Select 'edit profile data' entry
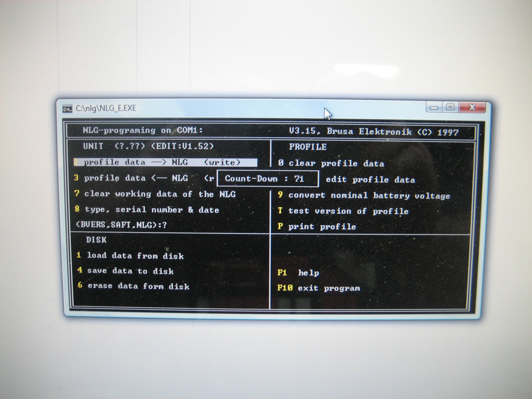 click(370, 180)
